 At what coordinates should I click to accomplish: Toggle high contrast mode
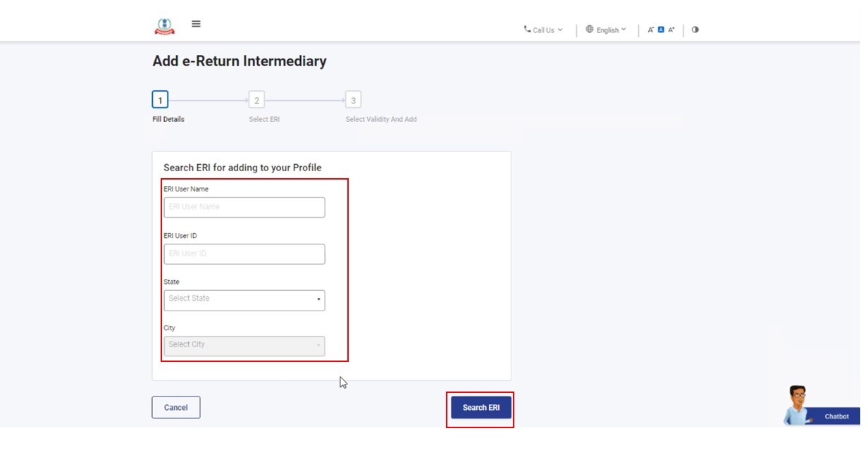[695, 30]
